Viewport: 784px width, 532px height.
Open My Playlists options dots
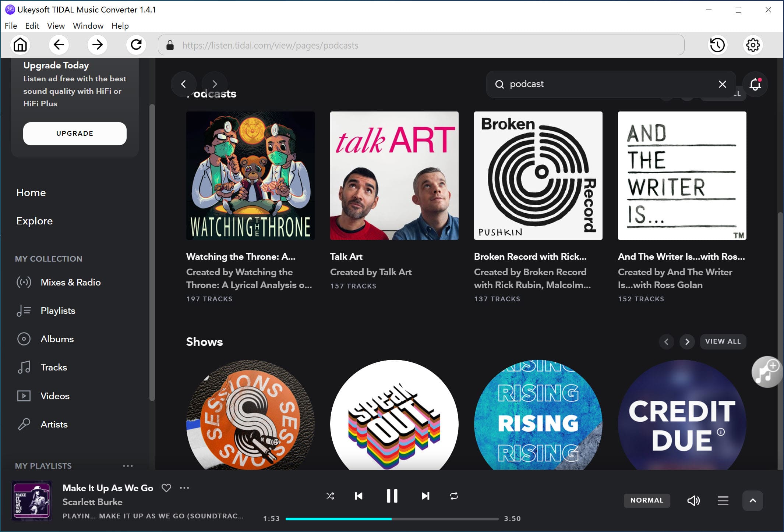click(128, 466)
